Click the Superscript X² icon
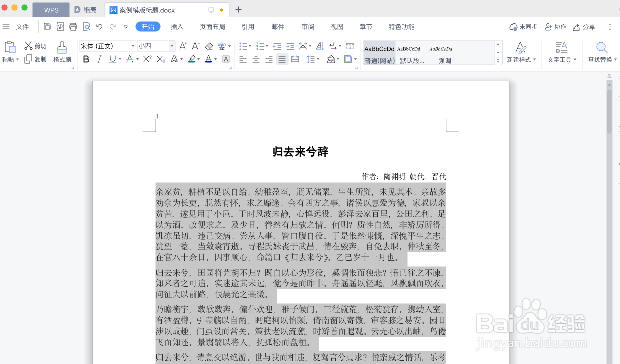 point(147,59)
